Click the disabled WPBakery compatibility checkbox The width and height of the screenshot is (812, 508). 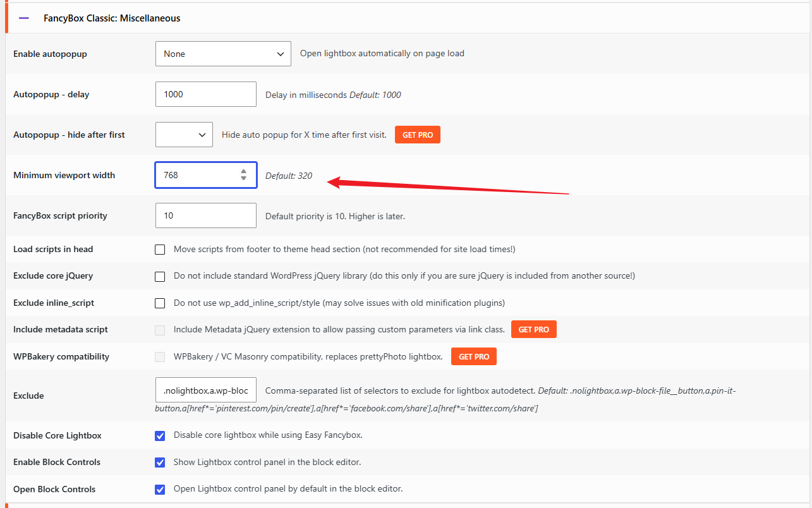click(x=160, y=357)
